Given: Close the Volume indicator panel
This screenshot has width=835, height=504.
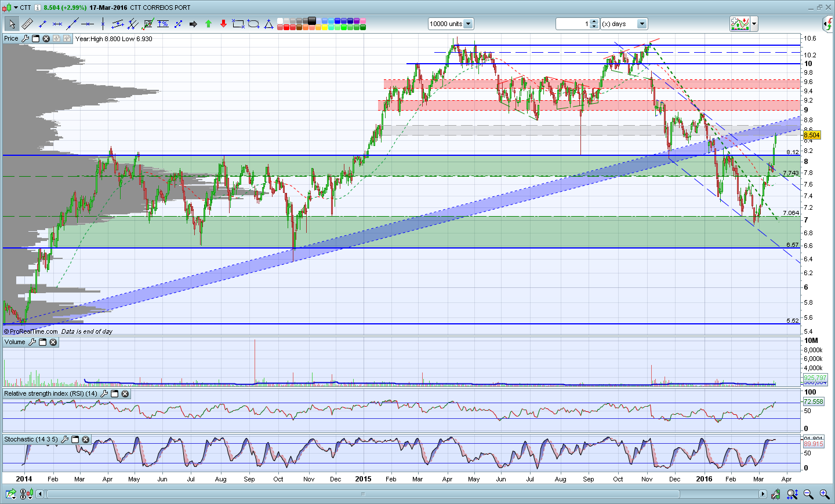Looking at the screenshot, I should click(53, 342).
